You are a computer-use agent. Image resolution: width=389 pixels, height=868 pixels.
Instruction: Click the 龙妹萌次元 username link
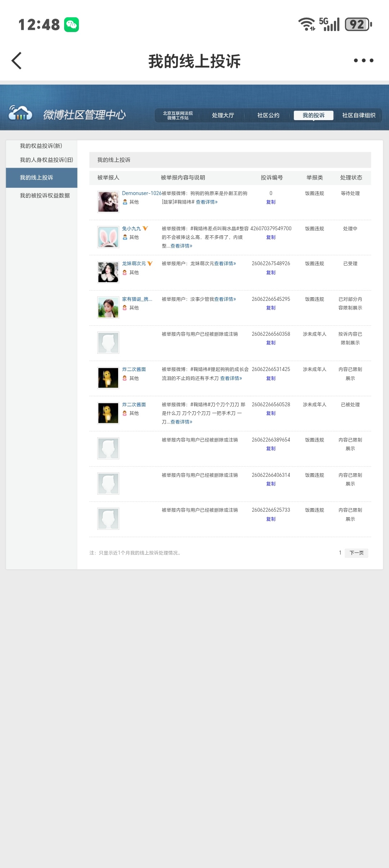click(134, 263)
